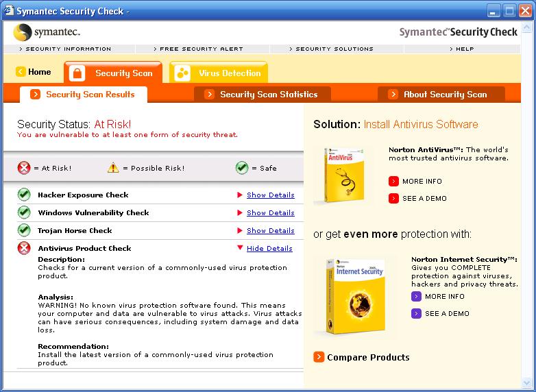The width and height of the screenshot is (536, 392).
Task: Click the window title bar page icon
Action: [x=8, y=10]
